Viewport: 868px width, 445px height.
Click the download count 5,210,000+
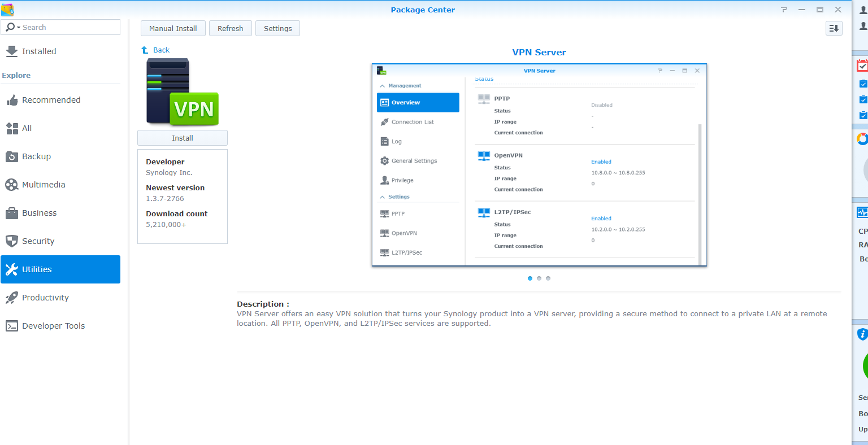(x=166, y=225)
